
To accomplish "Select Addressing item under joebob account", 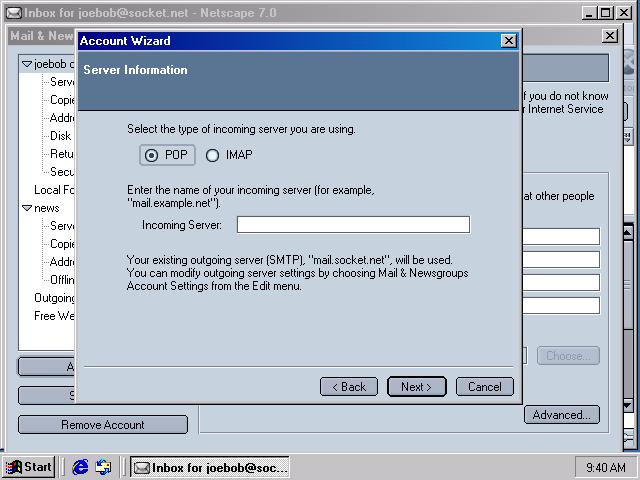I will tap(62, 118).
